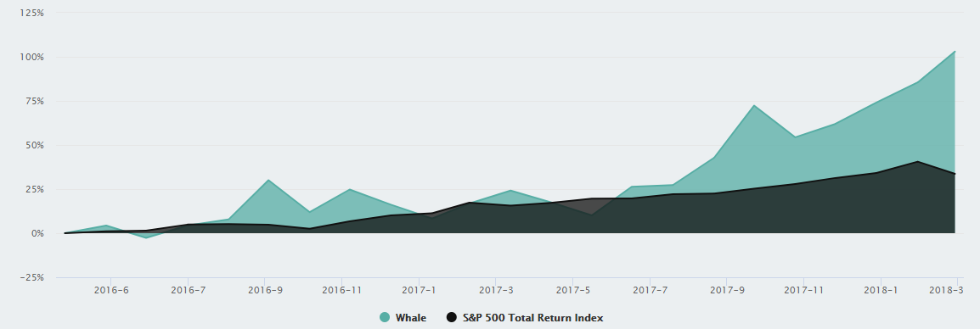Select the 2016-9 x-axis date label
This screenshot has height=329, width=980.
click(265, 290)
